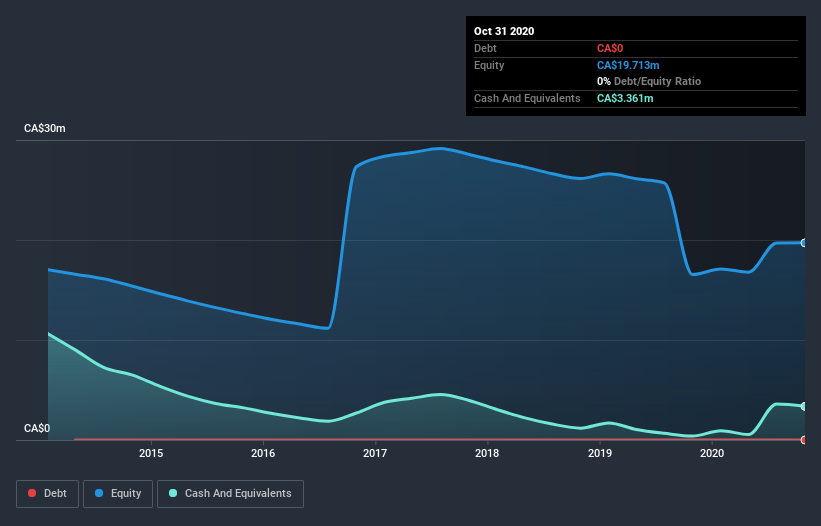
Task: Click the CA$0 y-axis label
Action: click(x=37, y=428)
